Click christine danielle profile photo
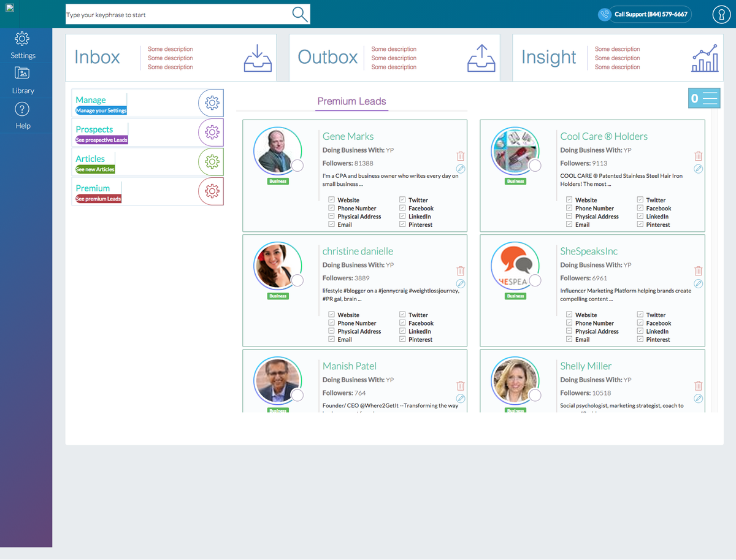 click(x=277, y=266)
